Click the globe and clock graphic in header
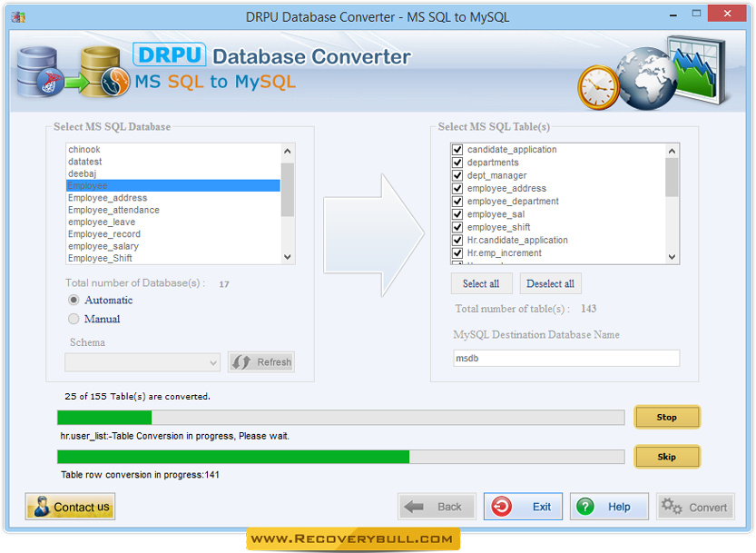 [x=652, y=73]
